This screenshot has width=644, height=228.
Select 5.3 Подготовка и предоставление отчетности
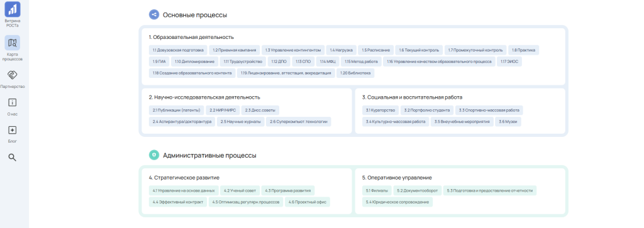(490, 191)
